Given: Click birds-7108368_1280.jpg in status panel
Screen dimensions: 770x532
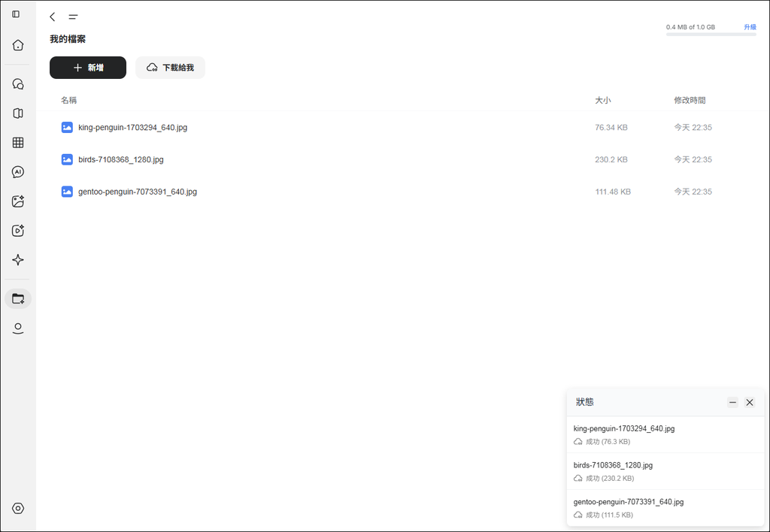Looking at the screenshot, I should [x=613, y=465].
